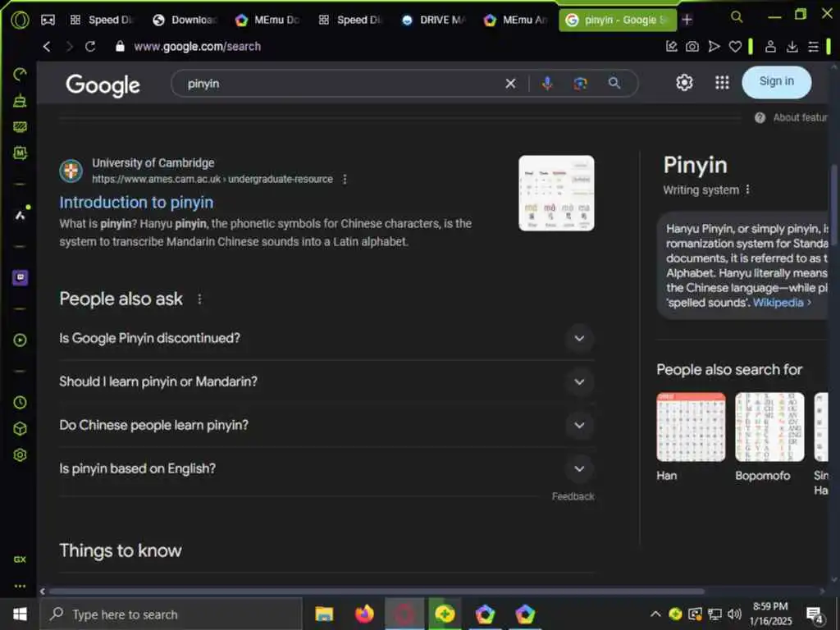Open Windows notification center
This screenshot has height=630, width=840.
815,615
